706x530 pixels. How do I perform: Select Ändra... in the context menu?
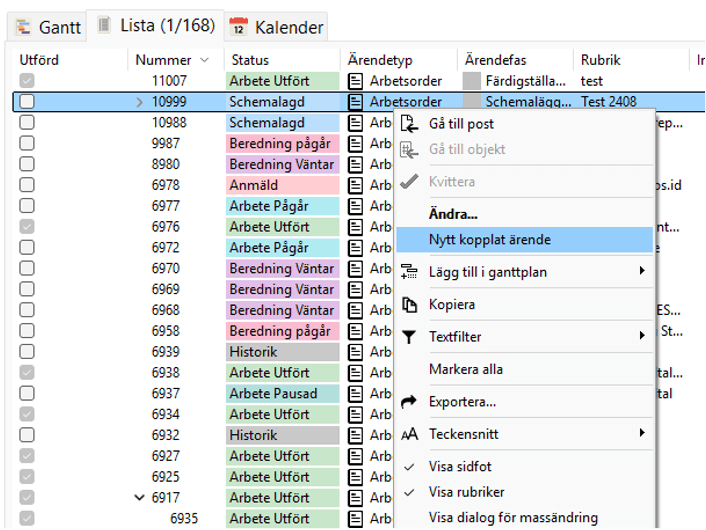[x=453, y=214]
